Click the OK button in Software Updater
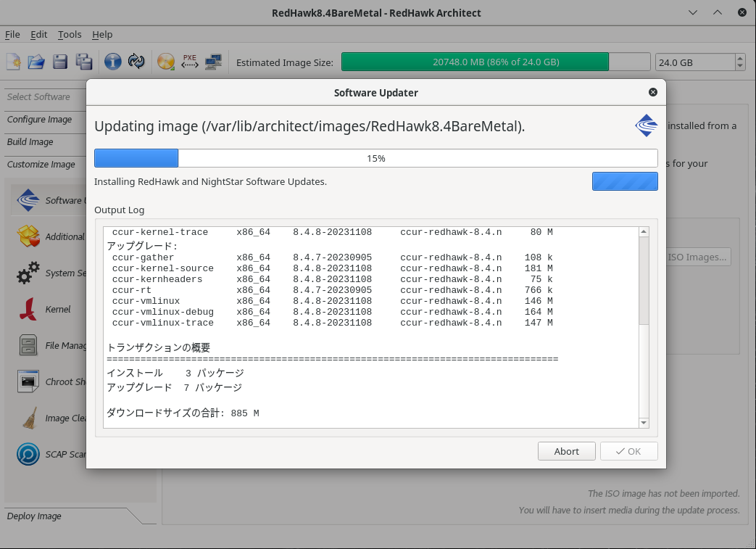756x549 pixels. click(x=628, y=451)
